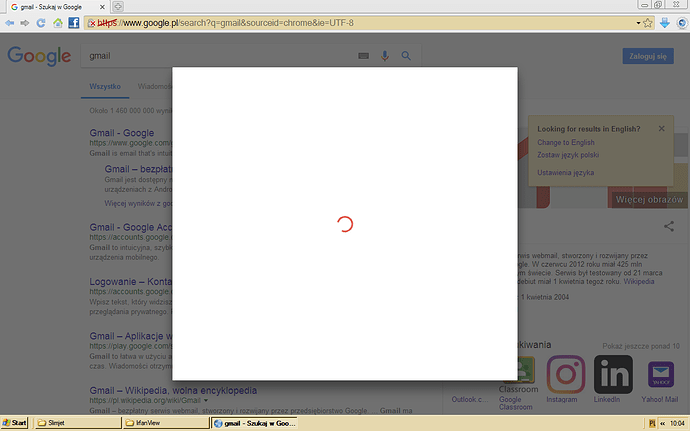Open Ustawienia języka link
Image resolution: width=690 pixels, height=431 pixels.
pyautogui.click(x=565, y=173)
